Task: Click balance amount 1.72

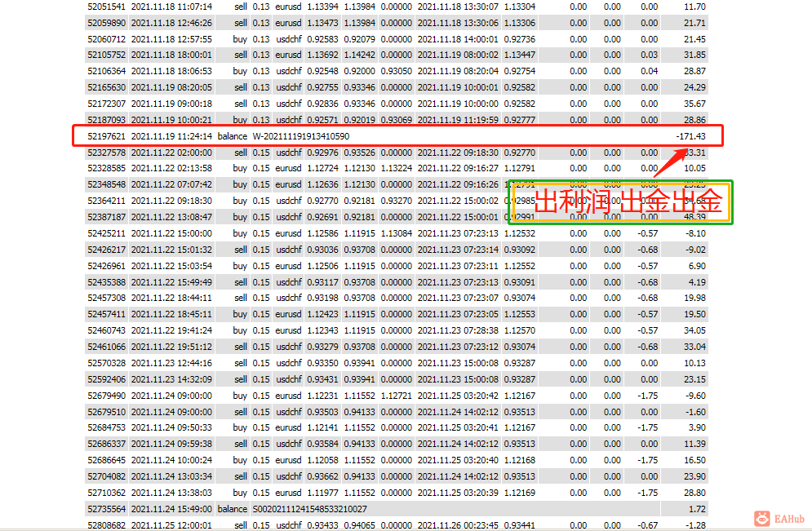Action: pos(698,509)
